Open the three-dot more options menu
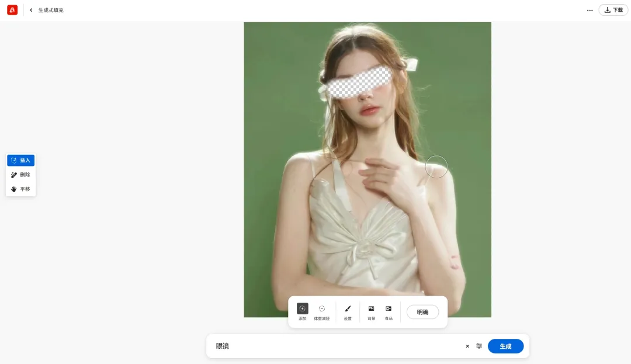Viewport: 631px width, 364px height. tap(590, 10)
